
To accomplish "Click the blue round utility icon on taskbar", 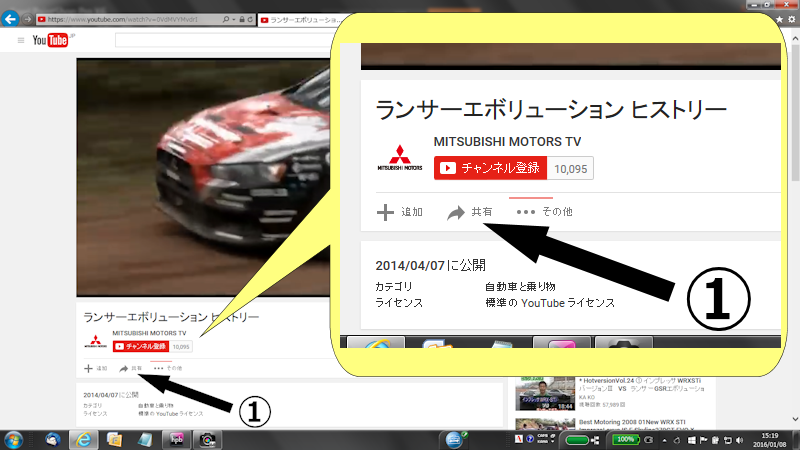I will (x=454, y=440).
